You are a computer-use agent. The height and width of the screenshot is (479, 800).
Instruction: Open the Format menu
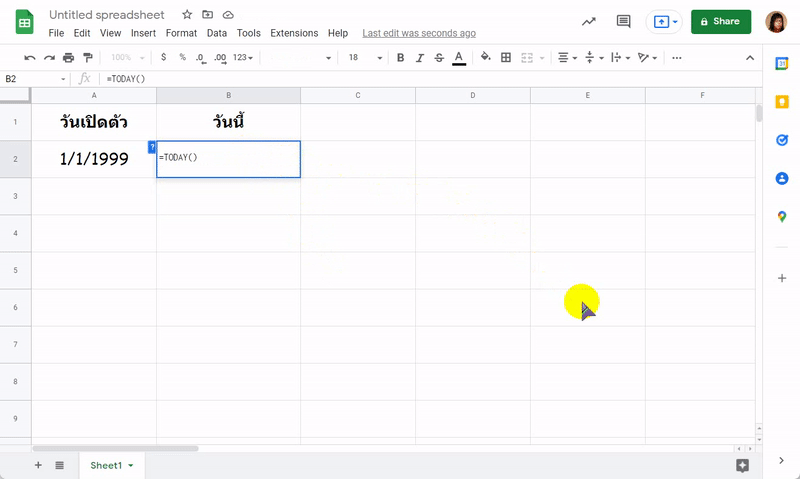181,33
